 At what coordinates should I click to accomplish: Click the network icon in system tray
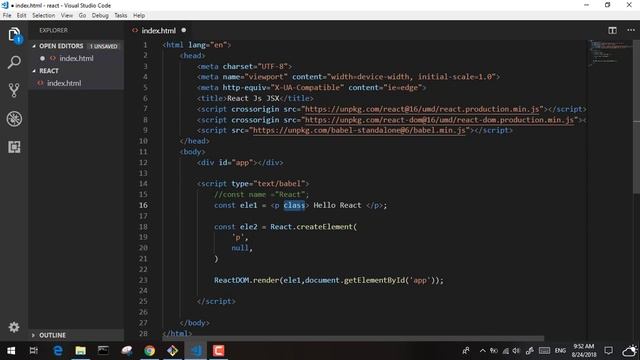(505, 351)
